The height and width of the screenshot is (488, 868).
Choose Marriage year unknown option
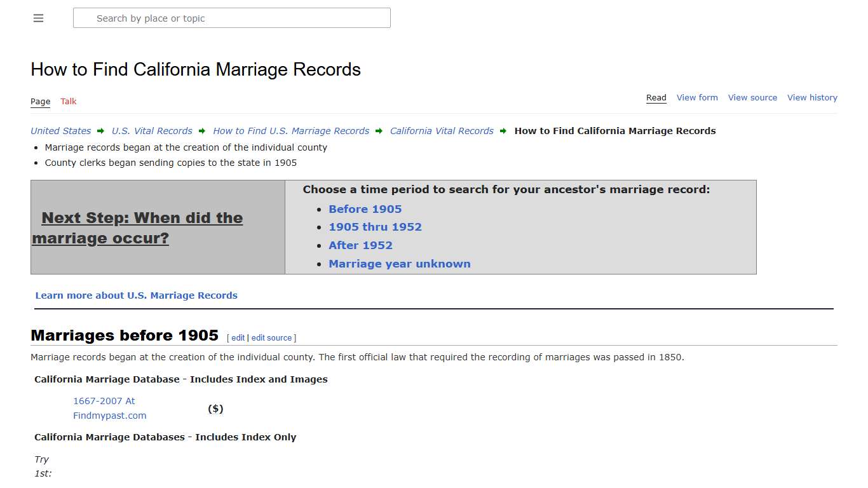click(399, 263)
